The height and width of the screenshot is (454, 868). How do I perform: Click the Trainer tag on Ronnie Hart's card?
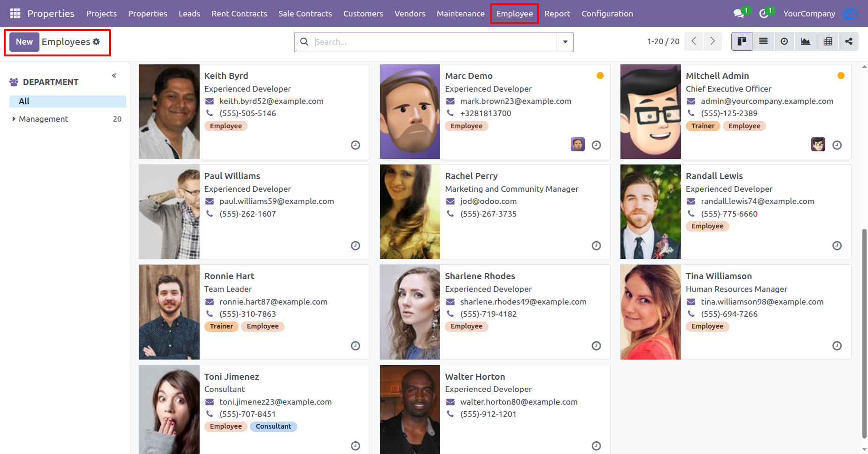coord(221,326)
